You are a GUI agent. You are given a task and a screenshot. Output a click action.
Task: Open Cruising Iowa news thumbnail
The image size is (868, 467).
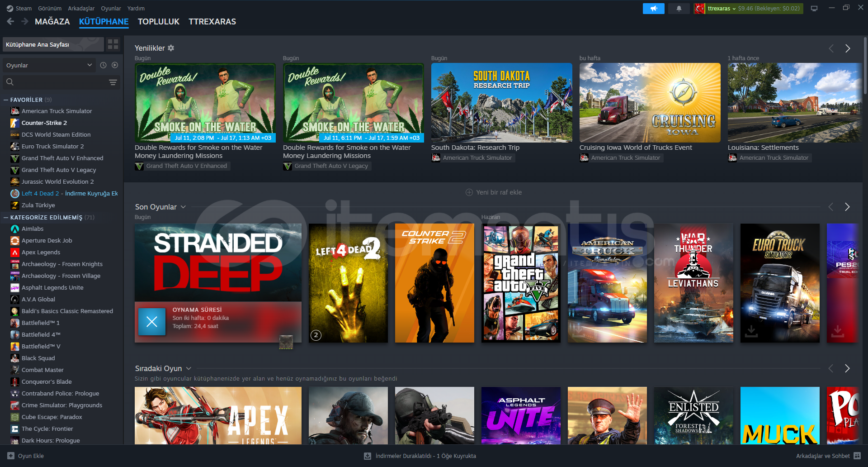click(650, 103)
